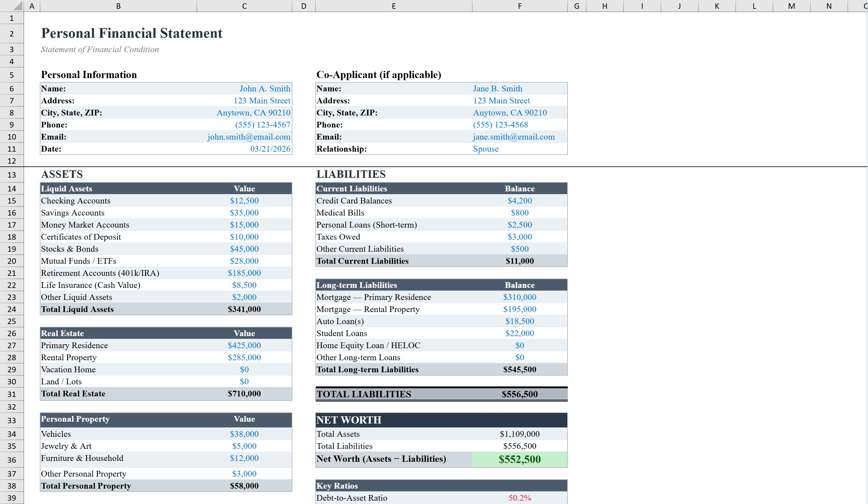Viewport: 868px width, 504px height.
Task: Click the john.smith@email.com email cell
Action: [x=248, y=137]
